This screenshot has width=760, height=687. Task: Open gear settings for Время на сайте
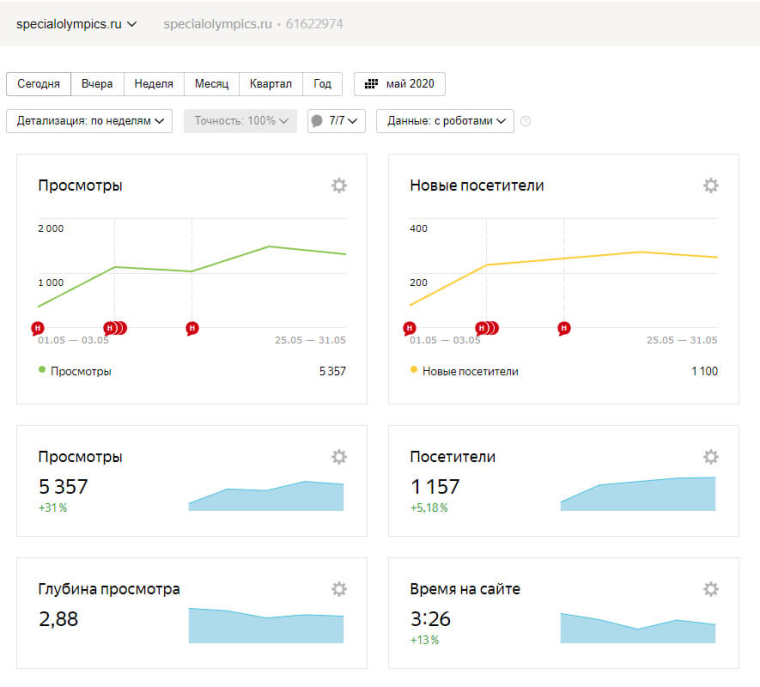711,589
